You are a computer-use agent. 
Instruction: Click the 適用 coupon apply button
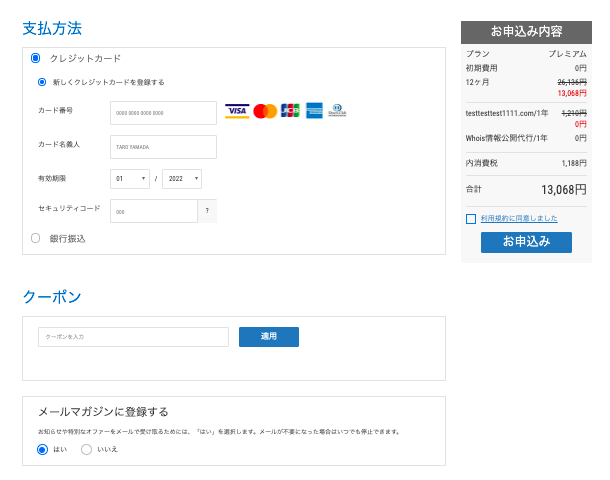coord(268,337)
